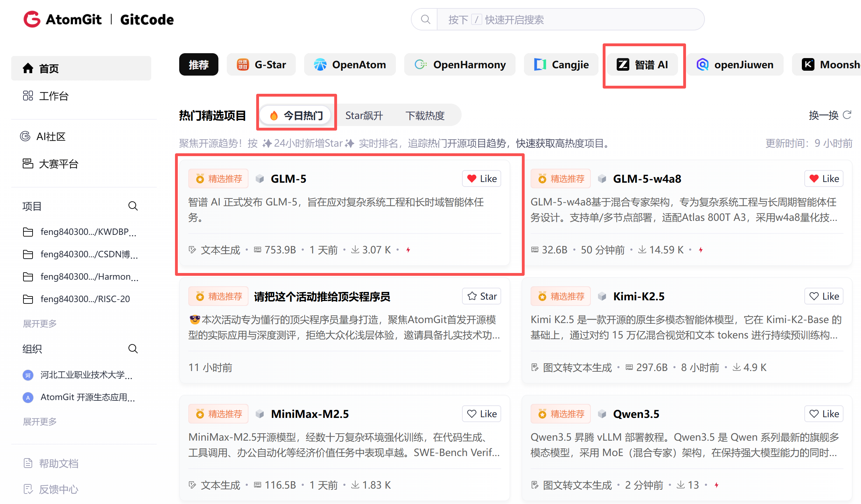
Task: Expand more organizations with second 展开更多
Action: [x=40, y=422]
